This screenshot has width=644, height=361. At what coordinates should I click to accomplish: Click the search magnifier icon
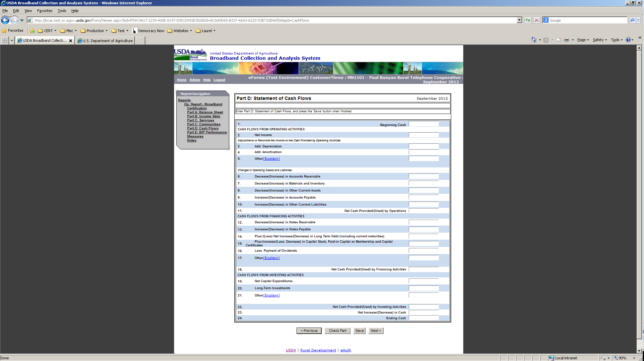tap(632, 20)
